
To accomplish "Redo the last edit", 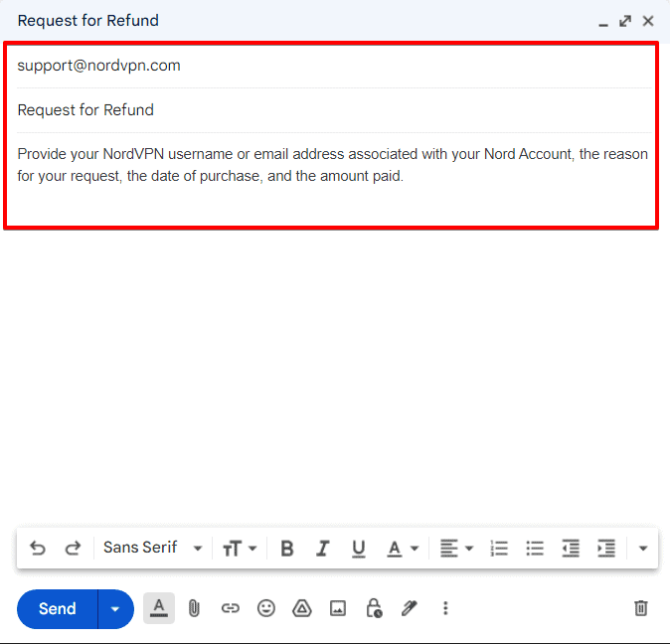I will 73,548.
